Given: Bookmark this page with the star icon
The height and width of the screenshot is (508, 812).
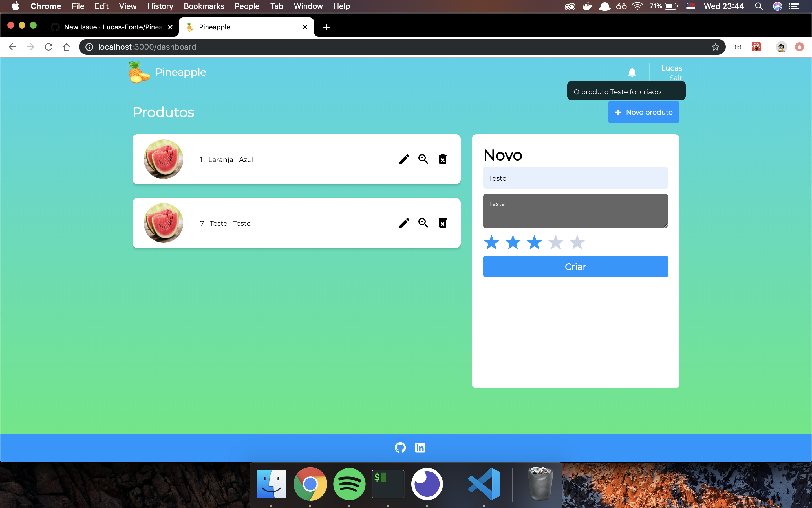Looking at the screenshot, I should click(x=715, y=47).
